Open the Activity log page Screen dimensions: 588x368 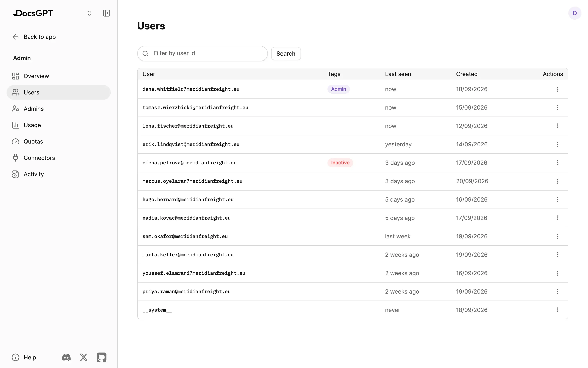click(x=59, y=174)
